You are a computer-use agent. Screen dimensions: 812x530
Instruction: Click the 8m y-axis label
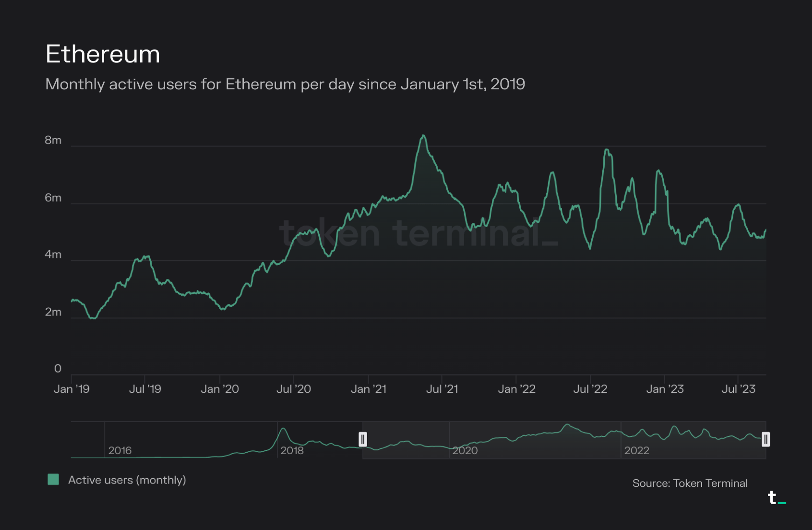[53, 140]
